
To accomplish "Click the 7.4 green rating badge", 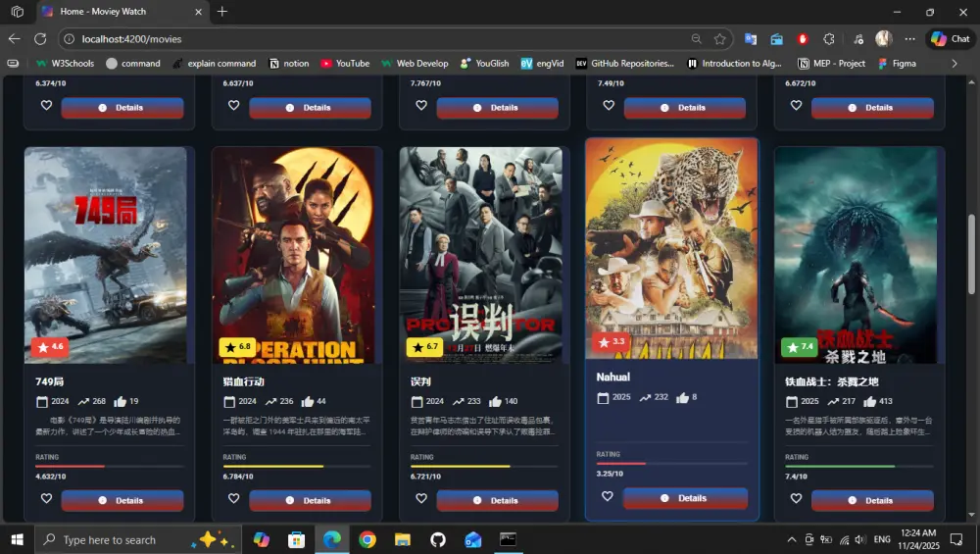I will 800,346.
